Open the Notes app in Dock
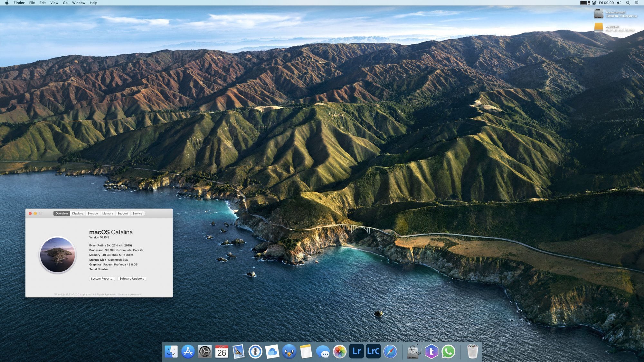 [306, 351]
